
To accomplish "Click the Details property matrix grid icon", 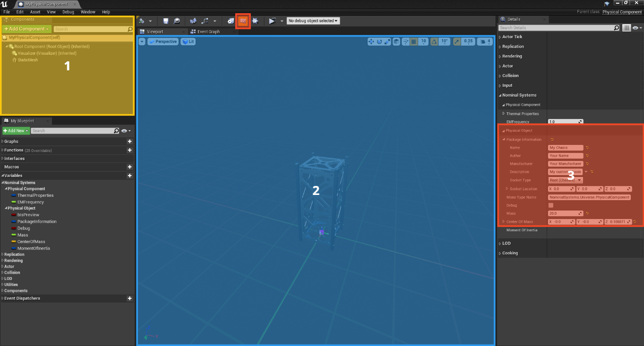I will tap(627, 28).
